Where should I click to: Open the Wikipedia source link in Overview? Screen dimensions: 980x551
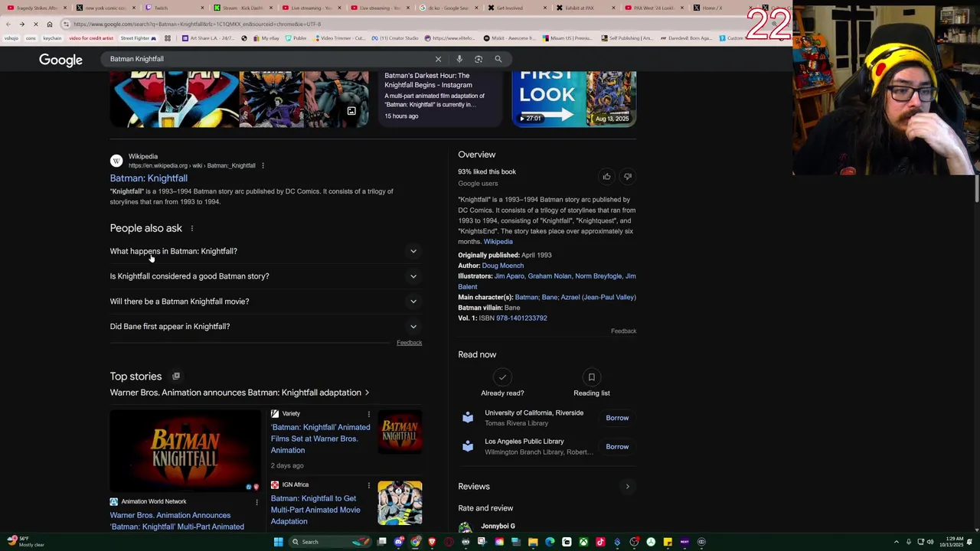click(498, 242)
